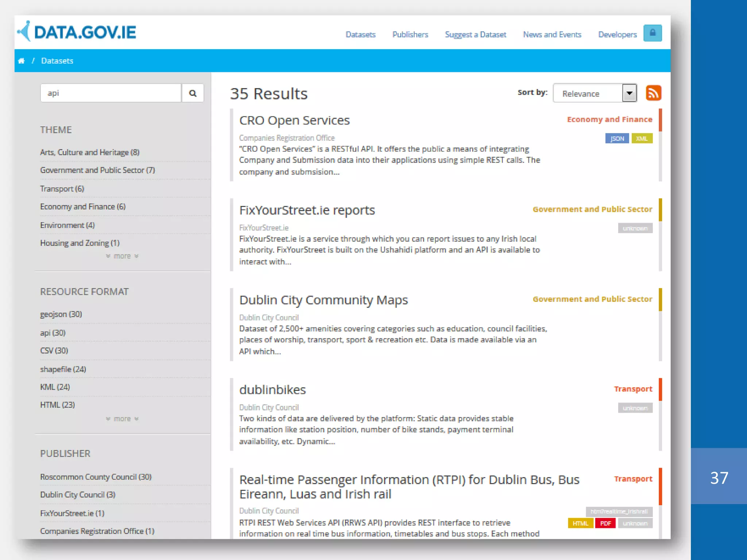The height and width of the screenshot is (560, 747).
Task: Click the red PDF format badge
Action: point(605,524)
